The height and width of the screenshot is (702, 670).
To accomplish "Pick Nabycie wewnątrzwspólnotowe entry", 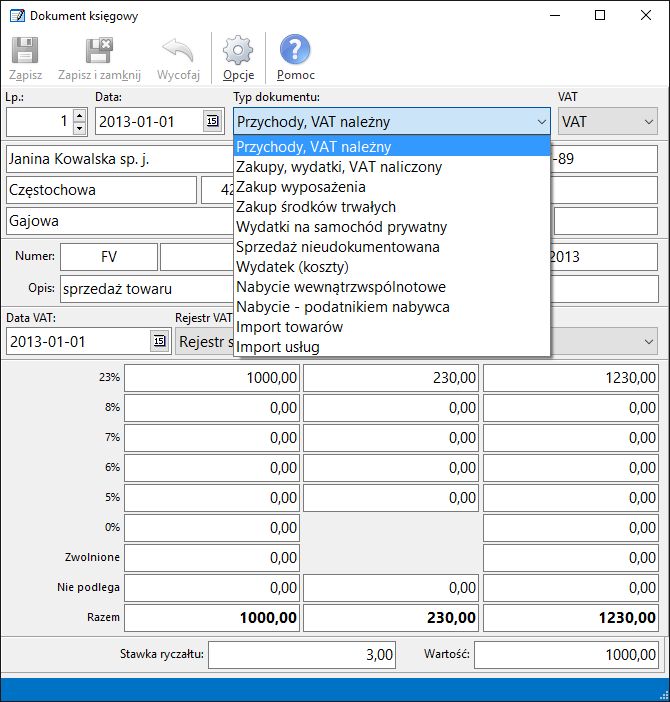I will (341, 287).
